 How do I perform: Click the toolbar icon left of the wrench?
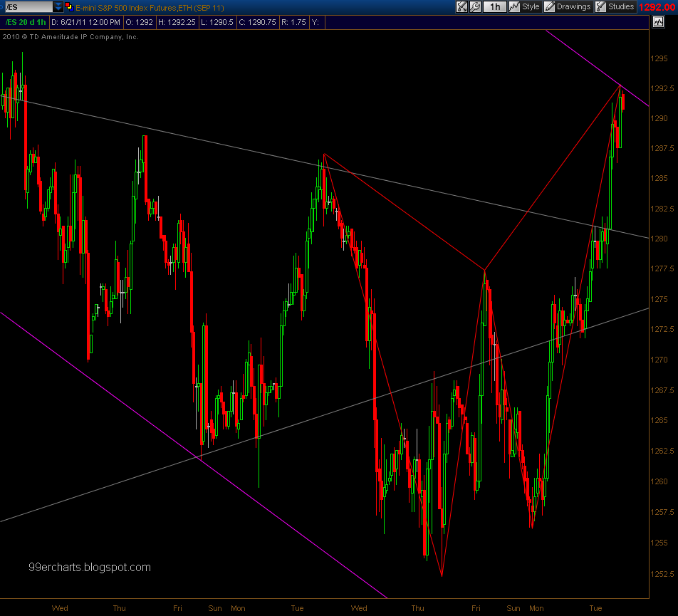tap(461, 6)
